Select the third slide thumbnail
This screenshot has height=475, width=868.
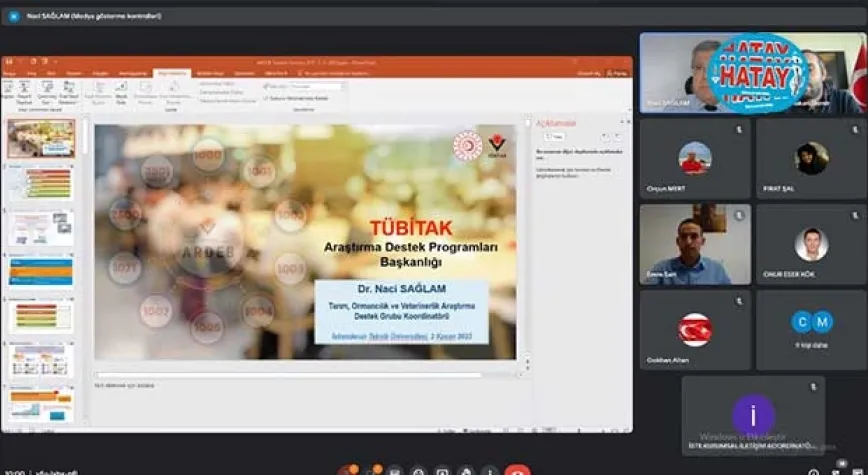(41, 228)
